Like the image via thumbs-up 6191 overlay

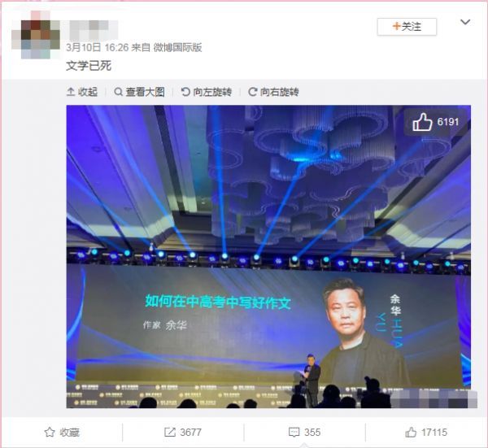[x=435, y=122]
